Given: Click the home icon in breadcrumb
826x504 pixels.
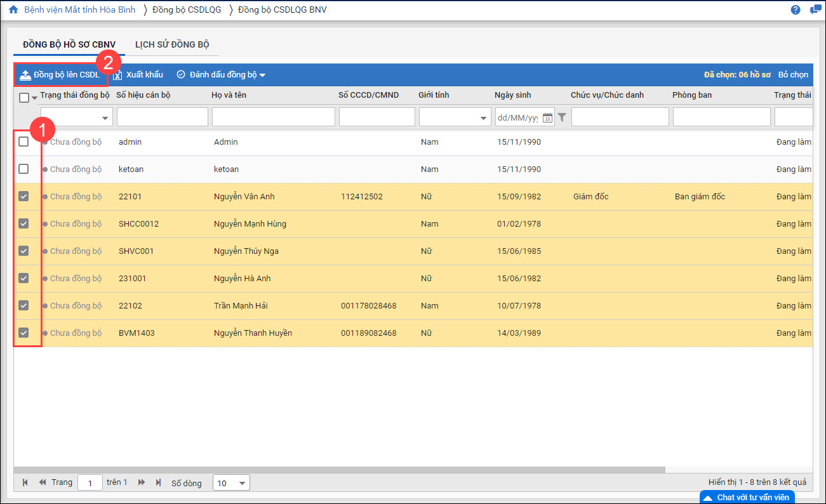Looking at the screenshot, I should 13,10.
